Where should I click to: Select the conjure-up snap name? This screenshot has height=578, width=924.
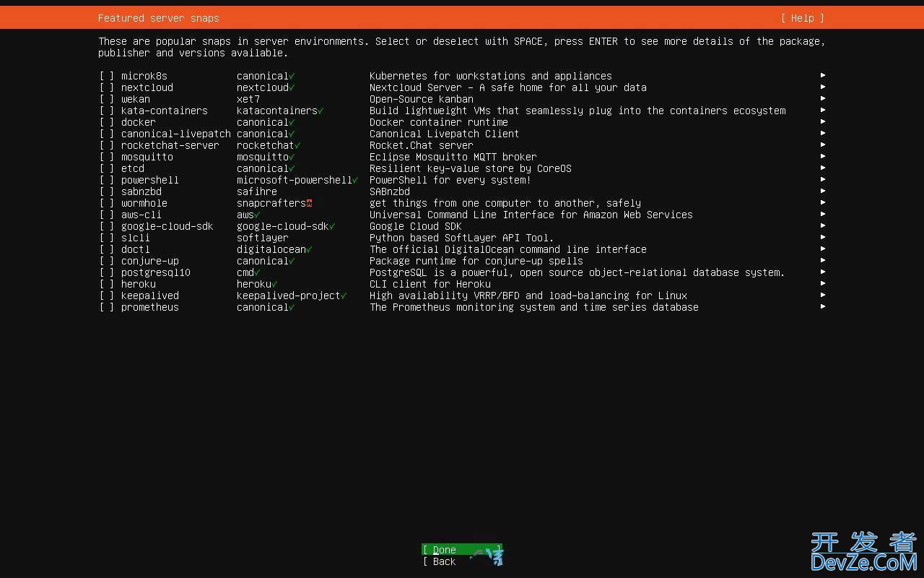click(x=150, y=261)
